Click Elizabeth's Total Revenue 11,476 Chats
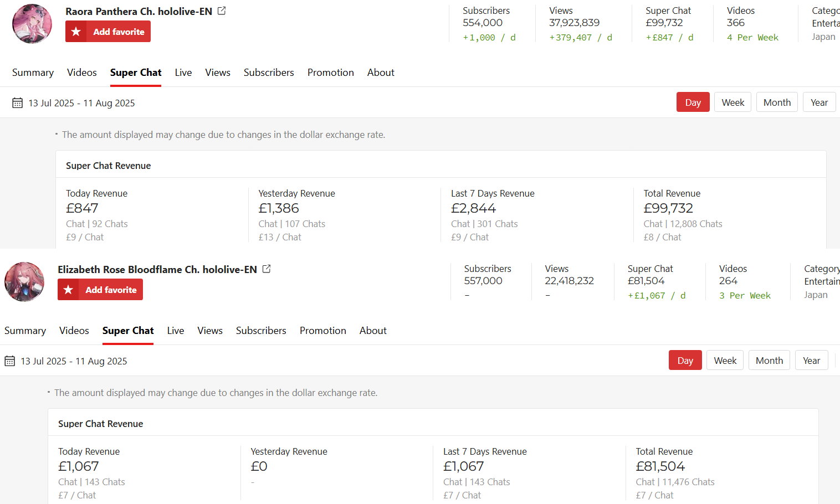840x504 pixels. click(675, 482)
